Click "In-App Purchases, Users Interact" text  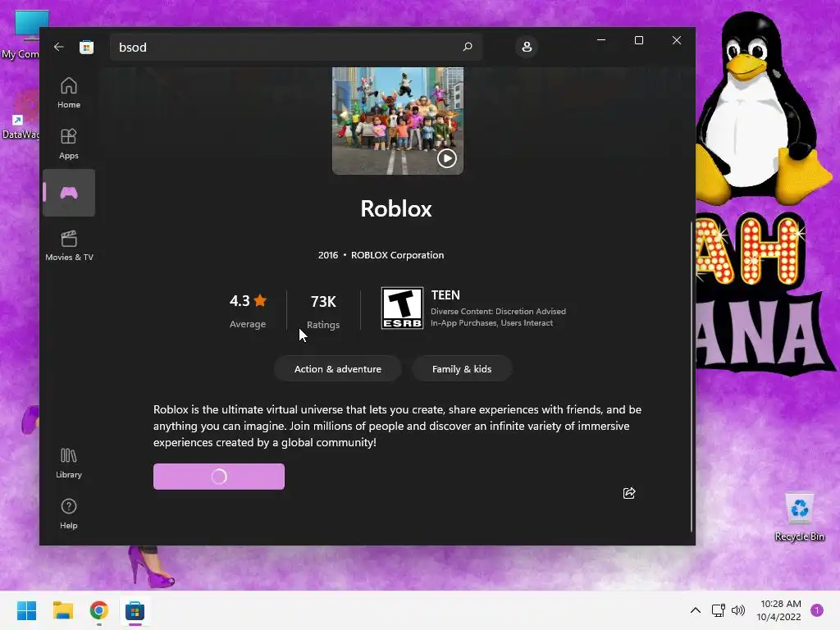coord(491,323)
